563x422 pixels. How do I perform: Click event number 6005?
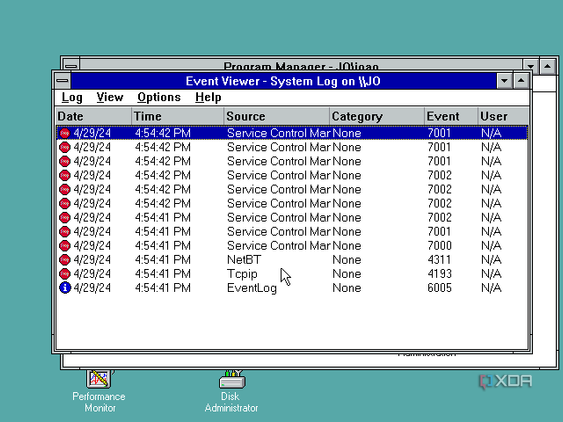coord(439,288)
